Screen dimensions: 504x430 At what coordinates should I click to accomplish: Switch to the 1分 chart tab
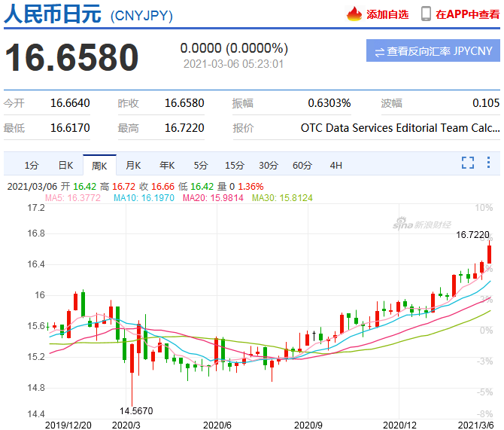click(x=31, y=165)
